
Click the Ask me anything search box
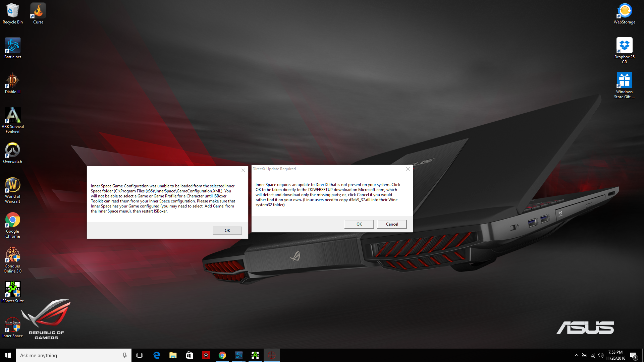[x=74, y=355]
